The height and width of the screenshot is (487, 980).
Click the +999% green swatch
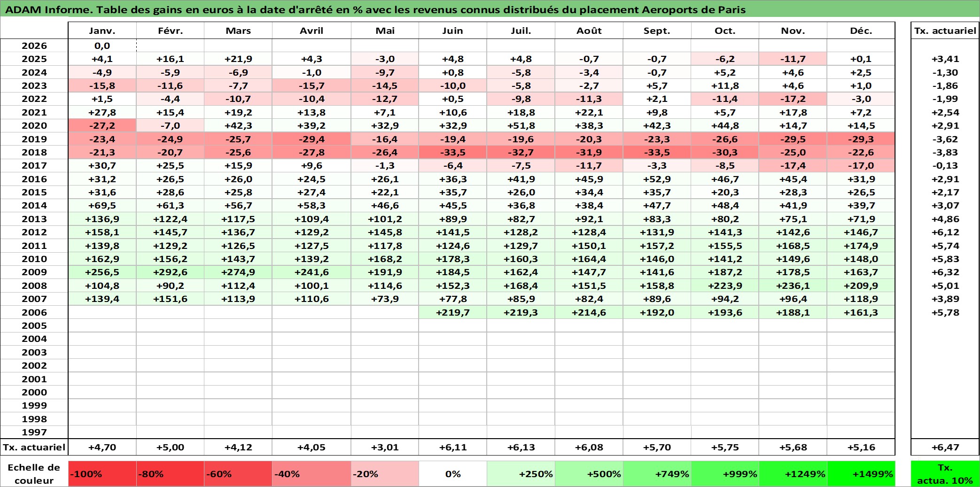click(x=725, y=474)
